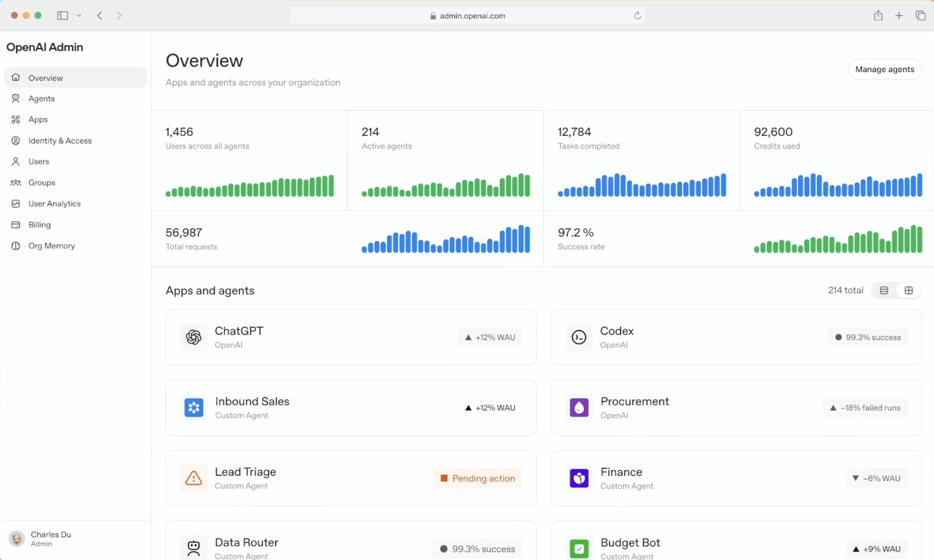Viewport: 934px width, 560px height.
Task: Click the Billing card icon
Action: [x=16, y=225]
